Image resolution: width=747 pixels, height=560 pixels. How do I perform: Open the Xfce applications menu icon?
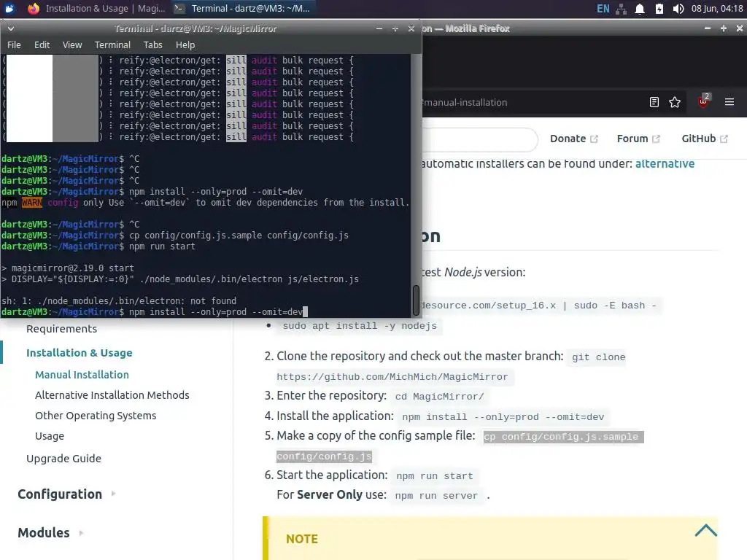point(9,9)
